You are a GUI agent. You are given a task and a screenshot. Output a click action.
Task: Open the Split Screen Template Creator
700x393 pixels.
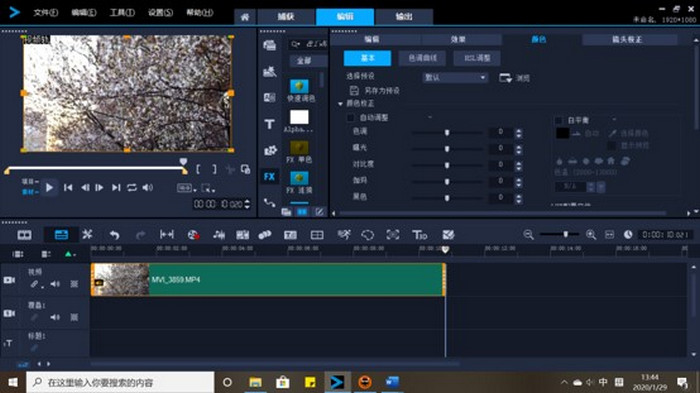click(448, 235)
